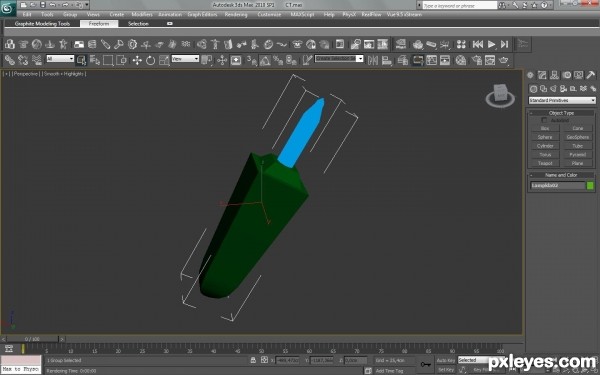Select the Scale tool
The width and height of the screenshot is (600, 375).
pyautogui.click(x=164, y=60)
